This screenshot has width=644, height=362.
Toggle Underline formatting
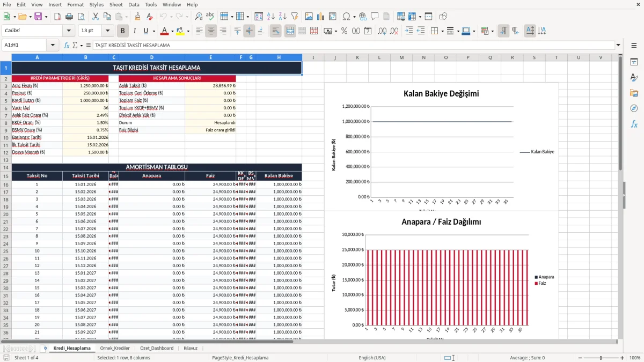click(x=146, y=31)
